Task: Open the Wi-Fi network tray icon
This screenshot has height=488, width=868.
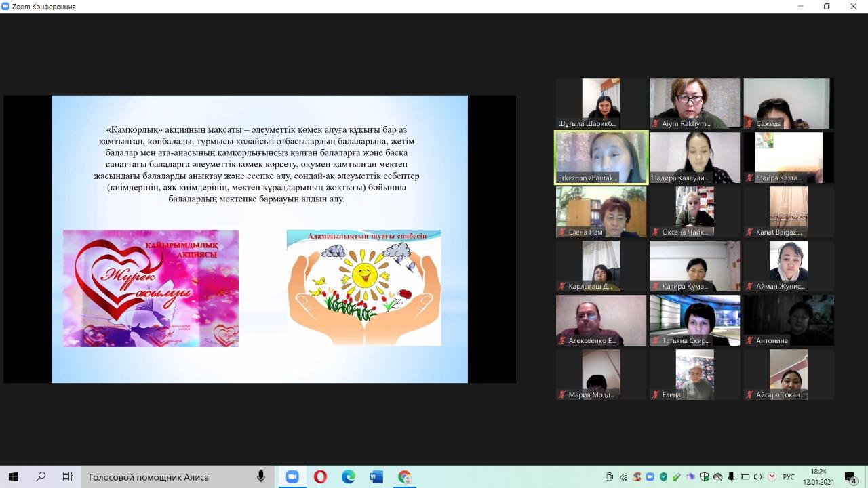Action: (x=623, y=477)
